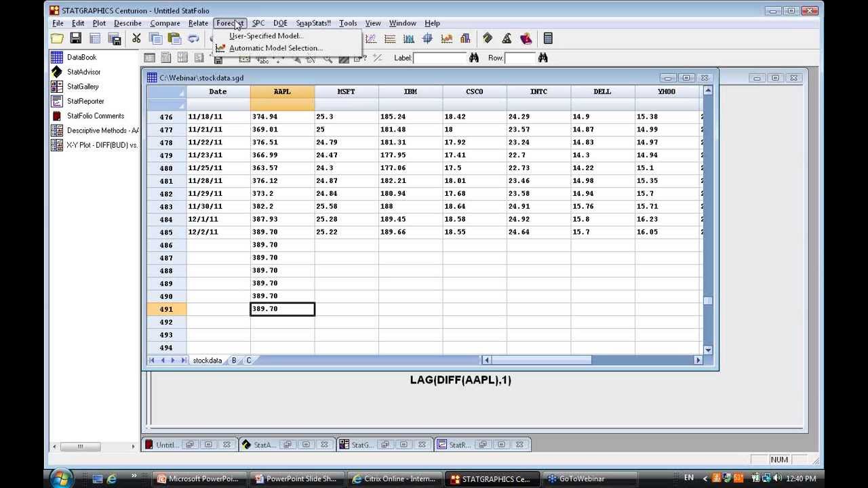The image size is (868, 488).
Task: Click IBM cell showing 189.66
Action: click(x=410, y=232)
